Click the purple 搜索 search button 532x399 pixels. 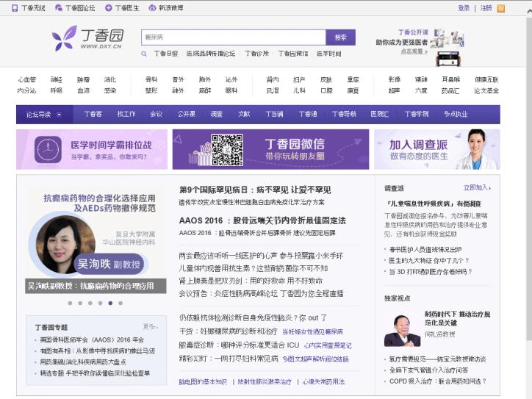pos(341,37)
